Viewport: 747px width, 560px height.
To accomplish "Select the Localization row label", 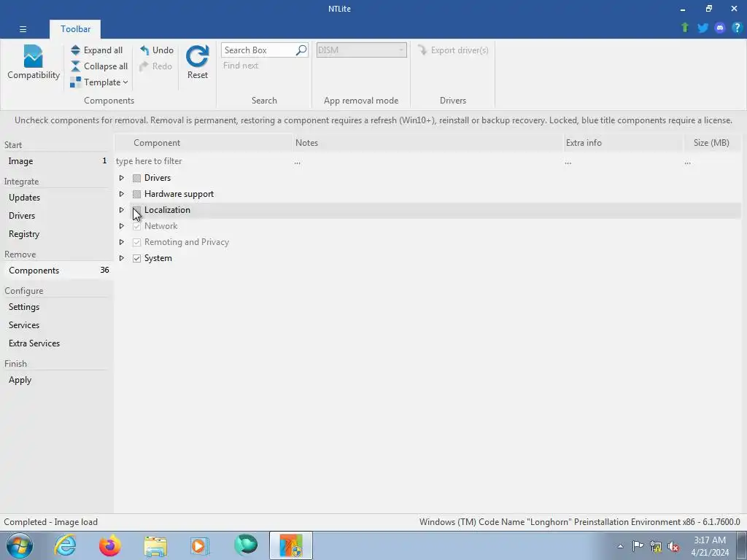I will click(167, 210).
